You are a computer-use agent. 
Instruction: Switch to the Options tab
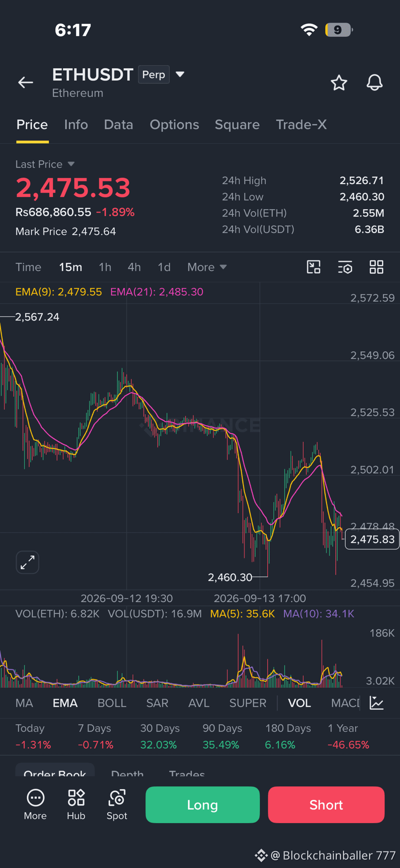tap(174, 125)
